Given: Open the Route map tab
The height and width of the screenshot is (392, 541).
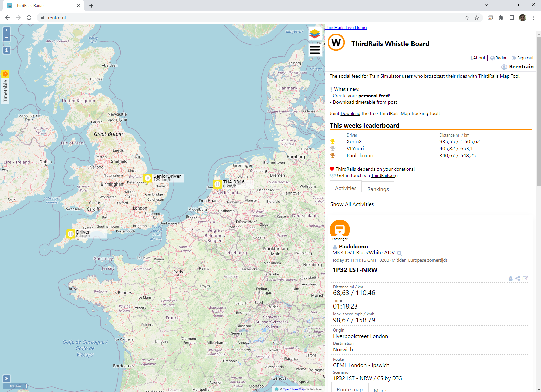Looking at the screenshot, I should [x=350, y=388].
